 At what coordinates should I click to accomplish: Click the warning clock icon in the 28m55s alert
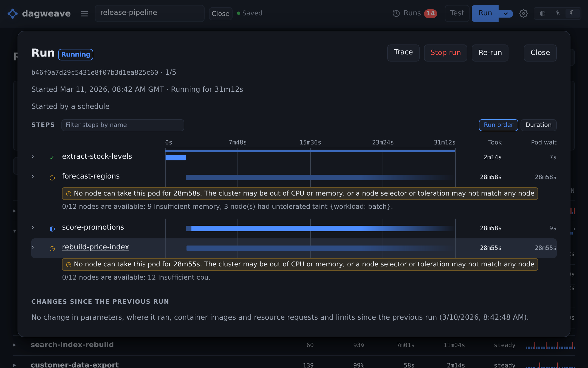[69, 264]
